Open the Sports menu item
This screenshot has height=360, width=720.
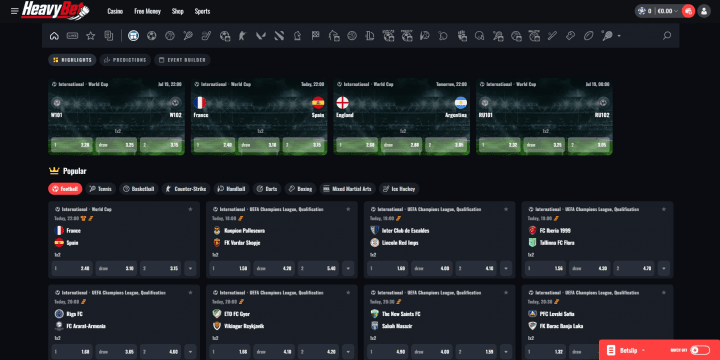202,11
